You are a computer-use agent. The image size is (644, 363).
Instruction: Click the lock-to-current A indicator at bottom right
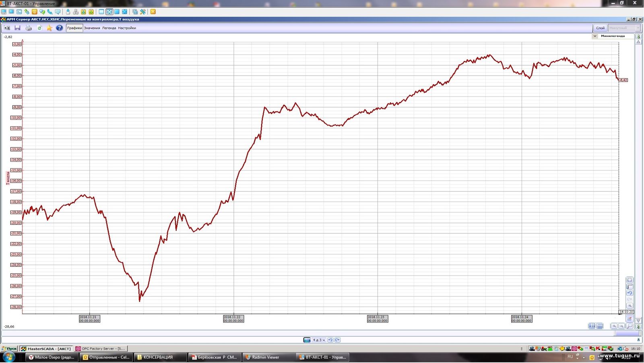coord(638,340)
